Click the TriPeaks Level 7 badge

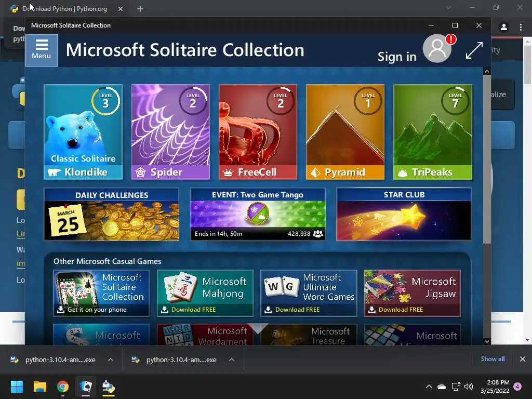[x=455, y=101]
